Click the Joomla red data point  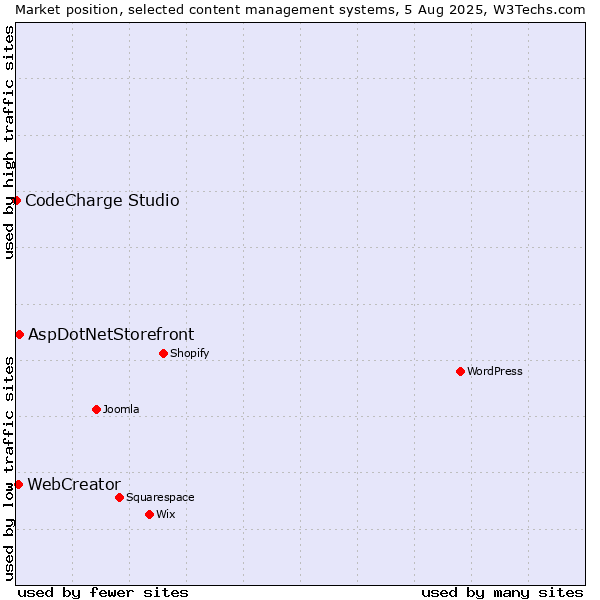tap(96, 410)
